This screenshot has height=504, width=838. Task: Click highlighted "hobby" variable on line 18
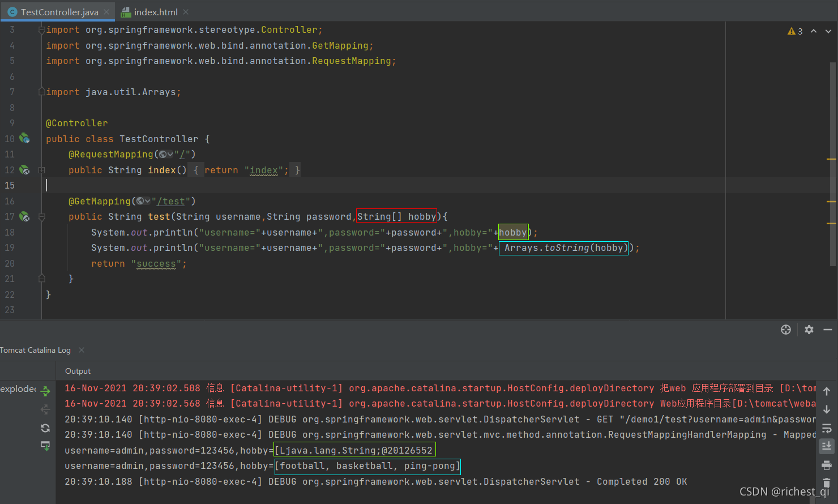[513, 232]
